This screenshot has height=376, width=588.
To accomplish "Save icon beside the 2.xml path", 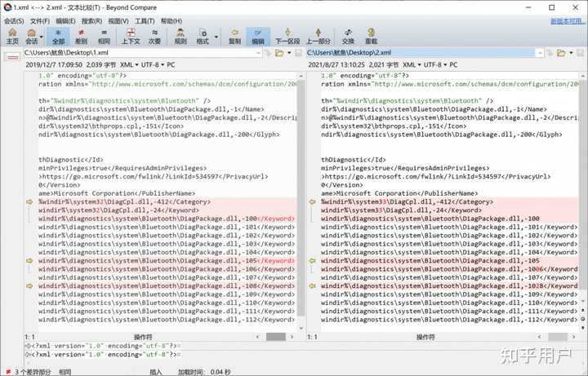I will (x=581, y=53).
